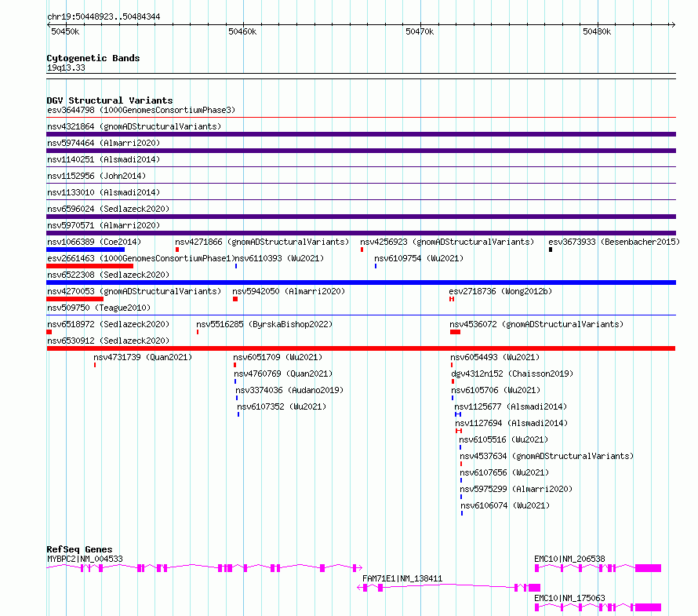Open nsv6051709 (Wu2021) variant label

(x=278, y=357)
